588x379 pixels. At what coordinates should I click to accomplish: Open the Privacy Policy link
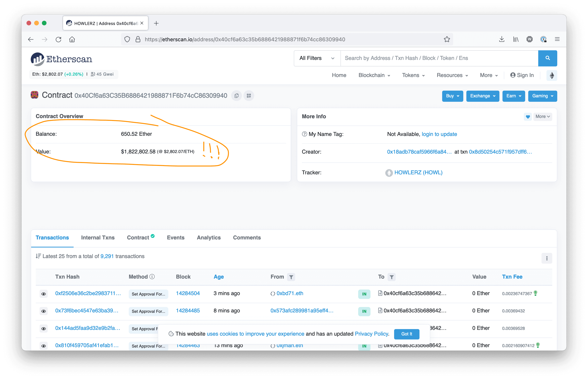click(x=371, y=334)
